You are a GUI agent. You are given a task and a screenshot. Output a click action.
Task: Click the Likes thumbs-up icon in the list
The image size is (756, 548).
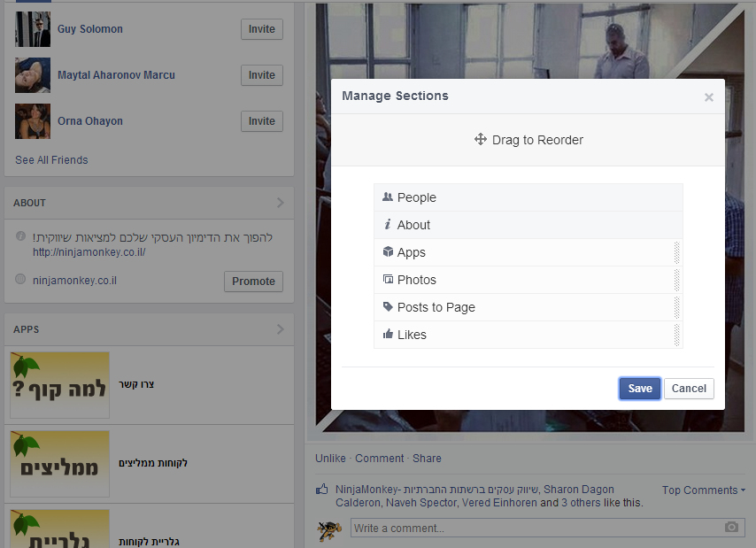(x=388, y=334)
